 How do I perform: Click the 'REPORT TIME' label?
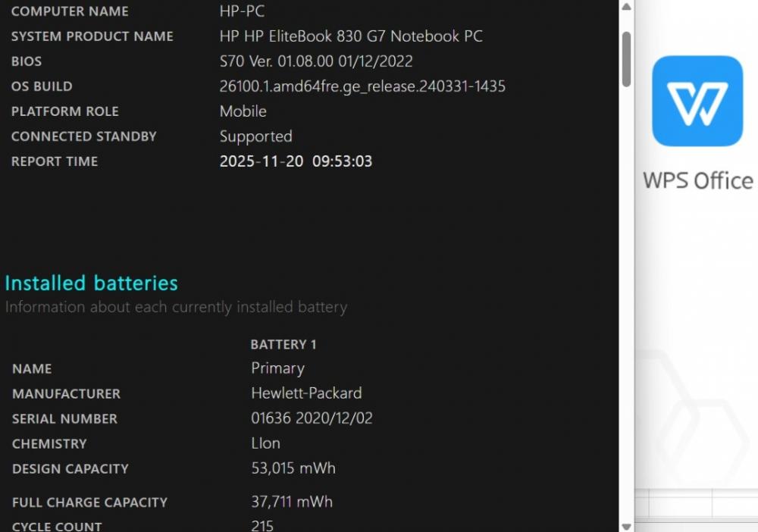(55, 161)
